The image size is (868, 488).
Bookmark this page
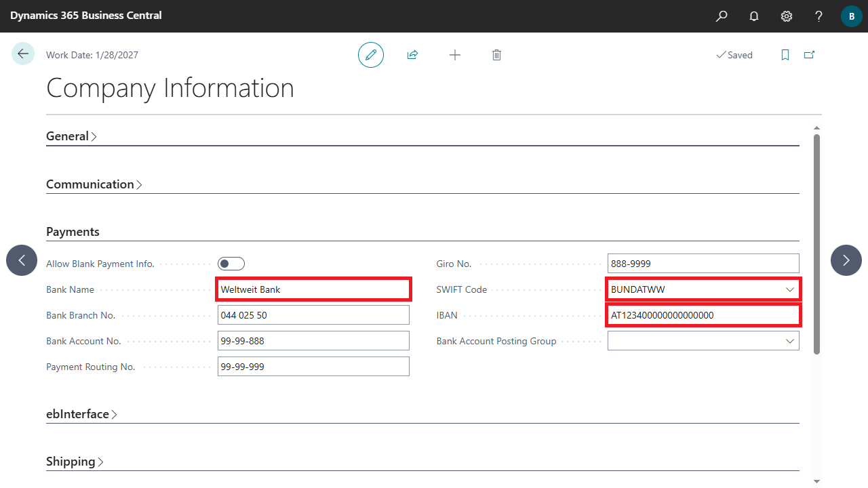pos(785,55)
